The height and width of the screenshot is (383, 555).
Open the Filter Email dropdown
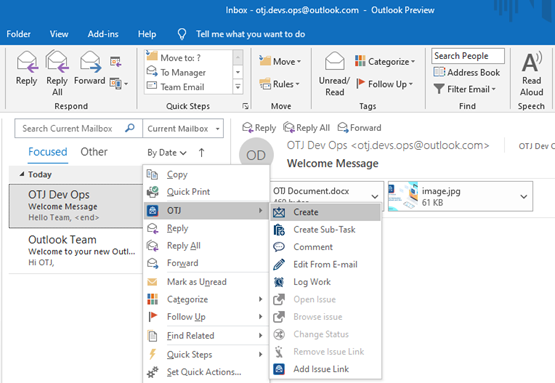coord(465,89)
